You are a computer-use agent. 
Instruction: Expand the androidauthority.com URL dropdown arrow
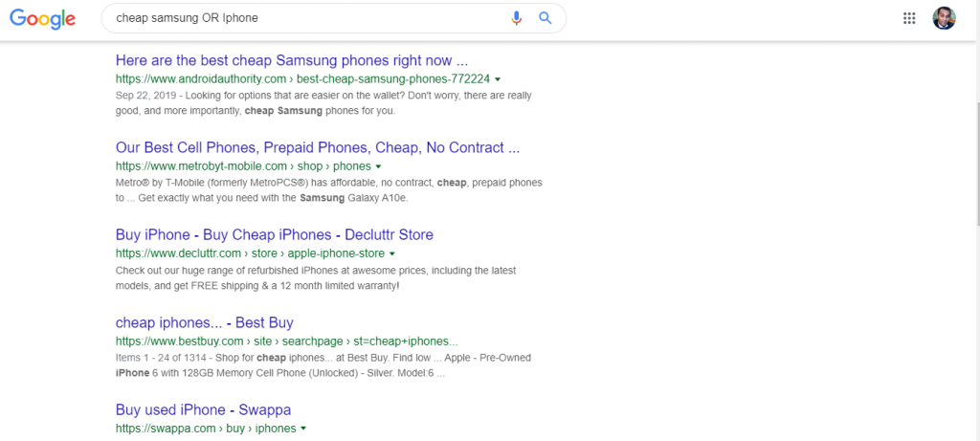click(498, 79)
